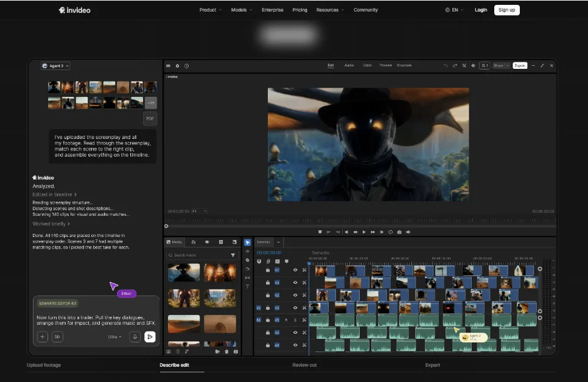This screenshot has height=382, width=588.
Task: Lock the A3 track
Action: pos(268,345)
